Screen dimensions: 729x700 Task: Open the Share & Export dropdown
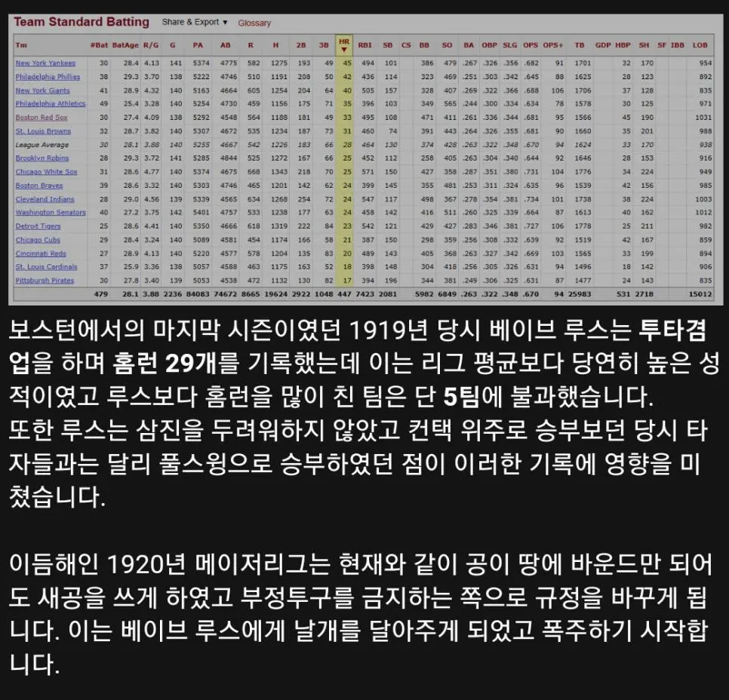[x=195, y=23]
